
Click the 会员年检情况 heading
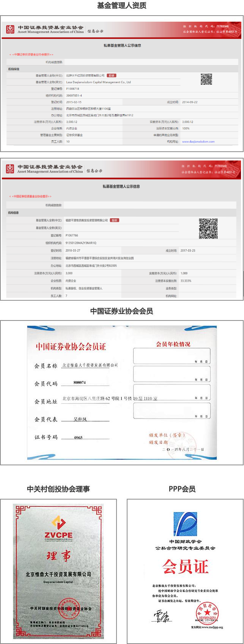point(173,344)
